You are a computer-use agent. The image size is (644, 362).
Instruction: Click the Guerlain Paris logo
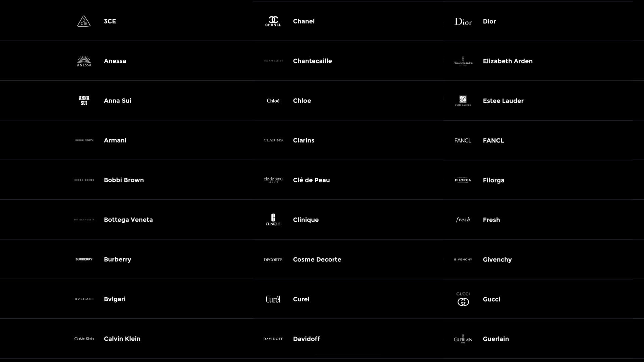(x=463, y=339)
